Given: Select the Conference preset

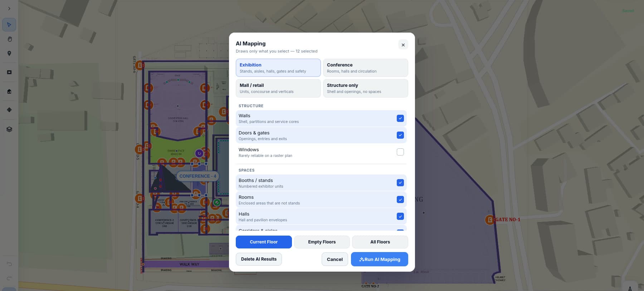Looking at the screenshot, I should click(x=366, y=68).
